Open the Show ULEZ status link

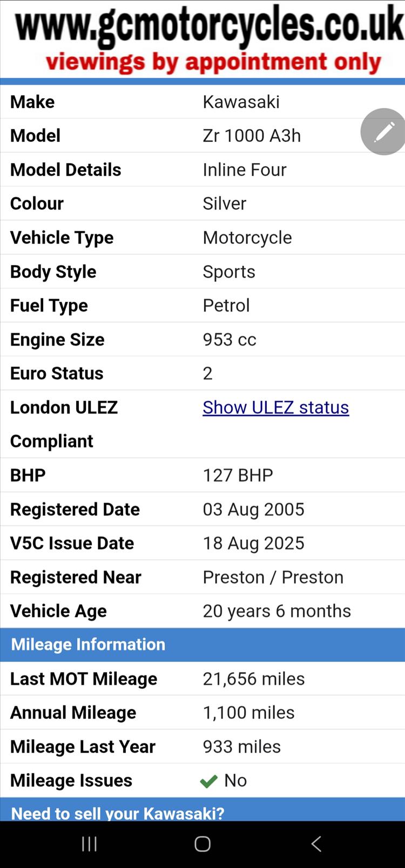click(x=275, y=407)
